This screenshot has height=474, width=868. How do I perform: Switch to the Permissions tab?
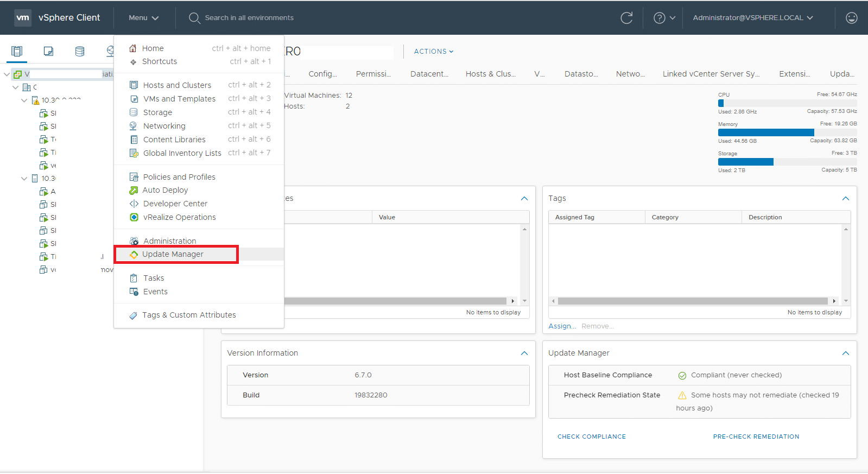pos(373,74)
